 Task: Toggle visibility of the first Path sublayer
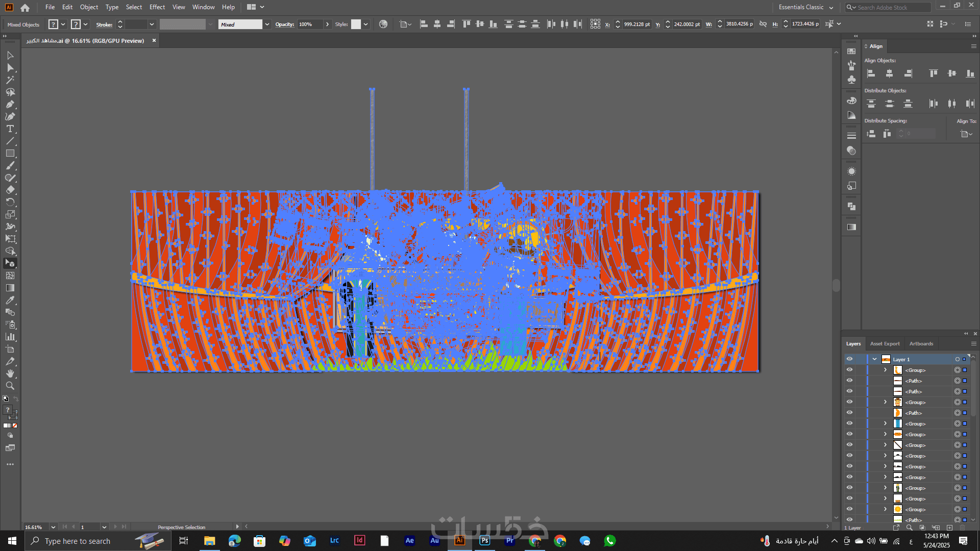pos(849,381)
